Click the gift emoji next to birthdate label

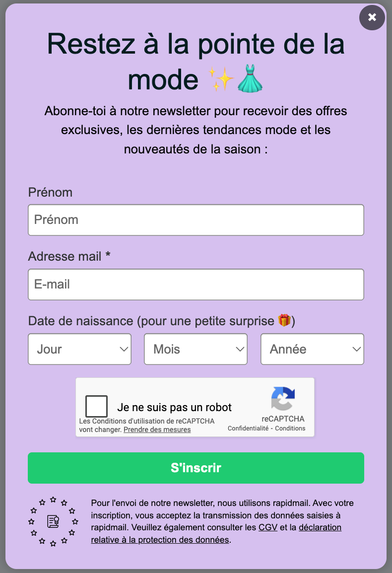(284, 321)
